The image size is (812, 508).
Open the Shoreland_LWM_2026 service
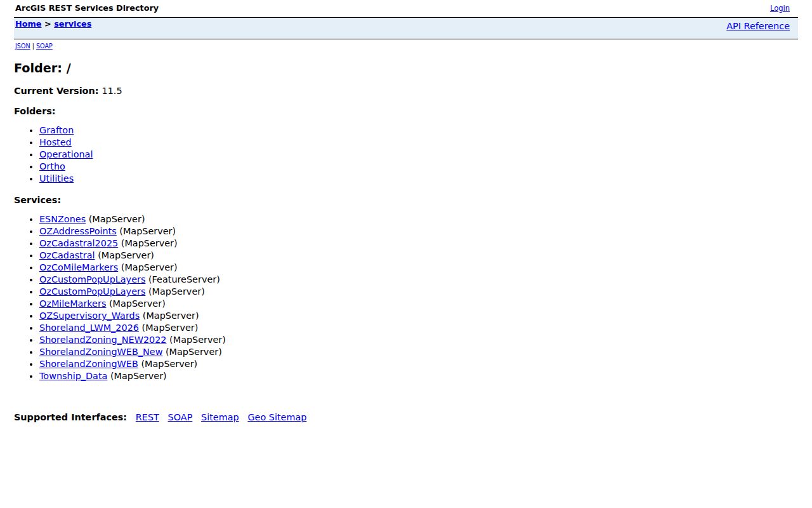(x=89, y=328)
